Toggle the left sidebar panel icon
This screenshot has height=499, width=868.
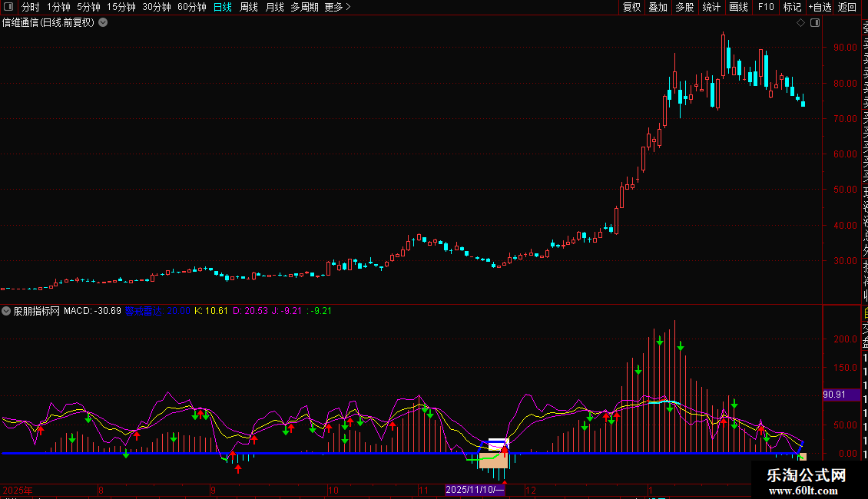pos(9,7)
